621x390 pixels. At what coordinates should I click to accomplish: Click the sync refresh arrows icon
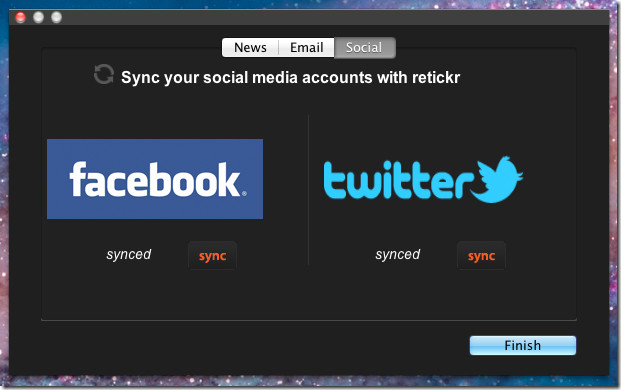[104, 74]
